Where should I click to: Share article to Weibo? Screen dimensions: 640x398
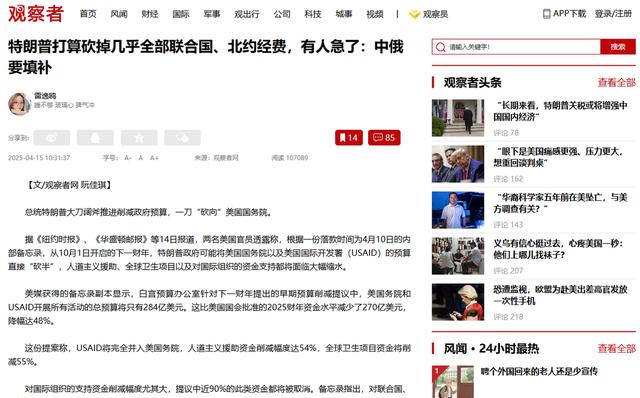tap(51, 138)
